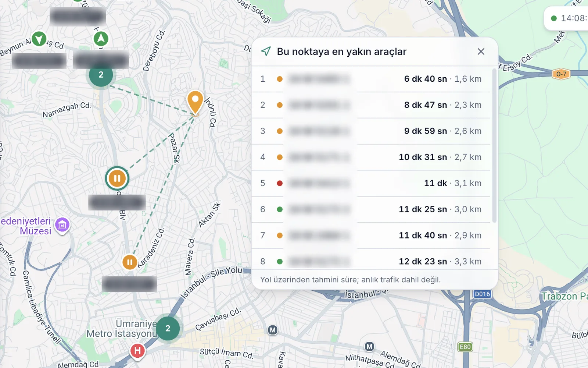Open the cluster of 2 near Namazgah Cd.
The width and height of the screenshot is (588, 368).
[101, 75]
